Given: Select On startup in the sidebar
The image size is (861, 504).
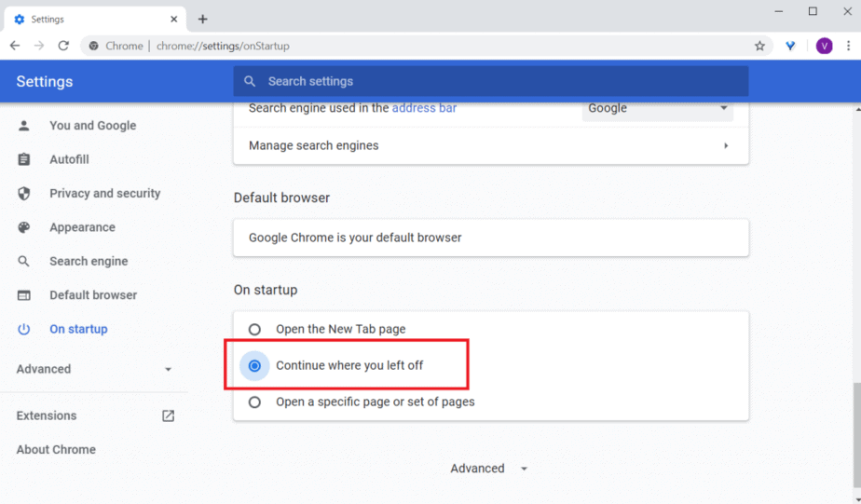Looking at the screenshot, I should 78,329.
